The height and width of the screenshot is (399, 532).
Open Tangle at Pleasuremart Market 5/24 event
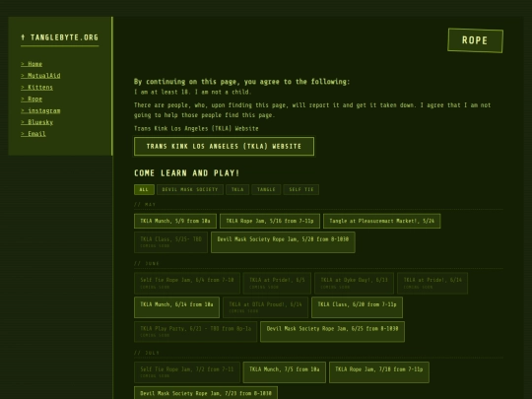pyautogui.click(x=381, y=221)
